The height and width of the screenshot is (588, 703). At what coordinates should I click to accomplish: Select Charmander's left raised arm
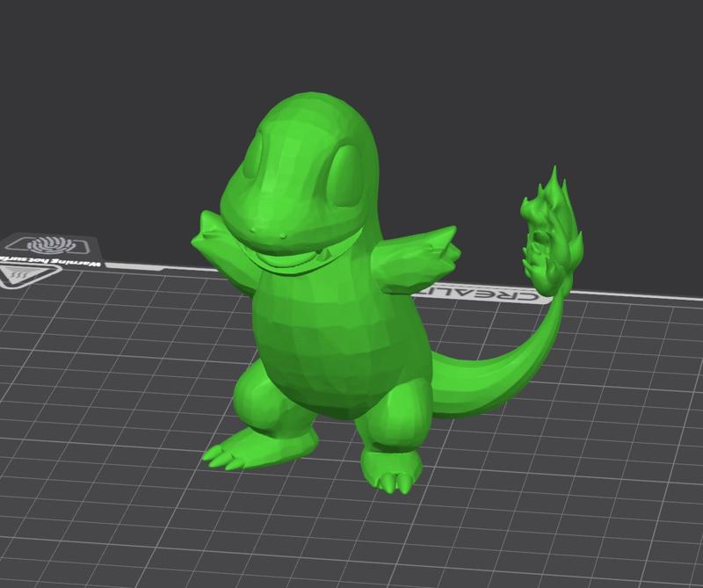coord(413,255)
